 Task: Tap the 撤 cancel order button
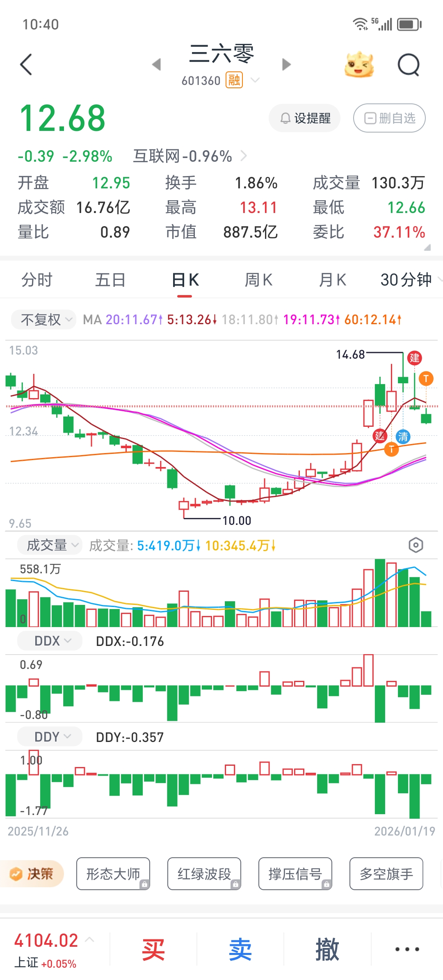tap(327, 950)
